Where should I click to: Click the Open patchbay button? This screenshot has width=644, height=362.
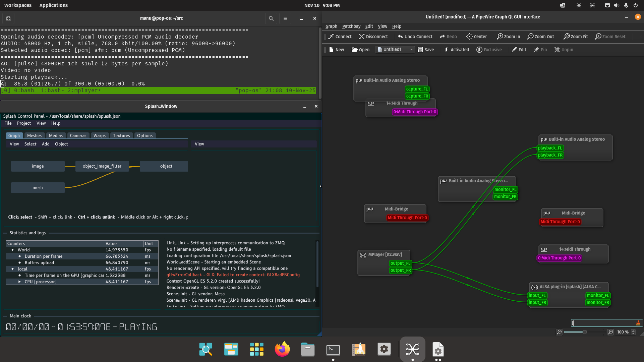(x=360, y=50)
